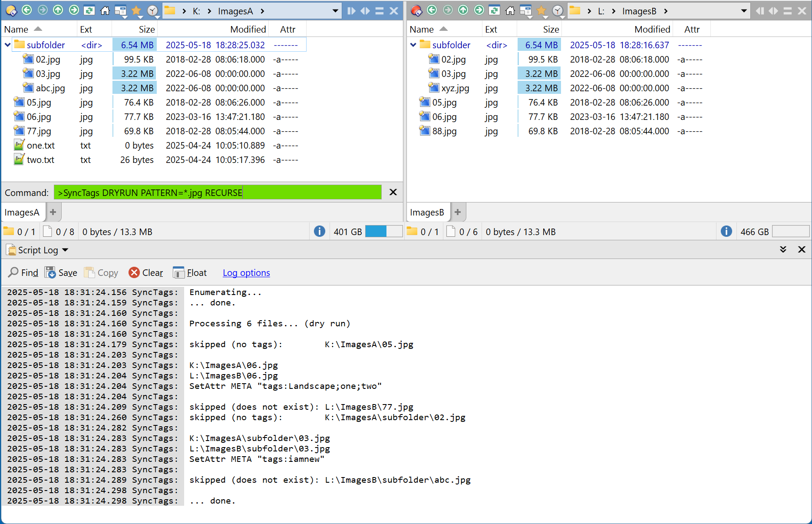The height and width of the screenshot is (524, 812).
Task: Go up one level in ImagesB pane
Action: pos(463,10)
